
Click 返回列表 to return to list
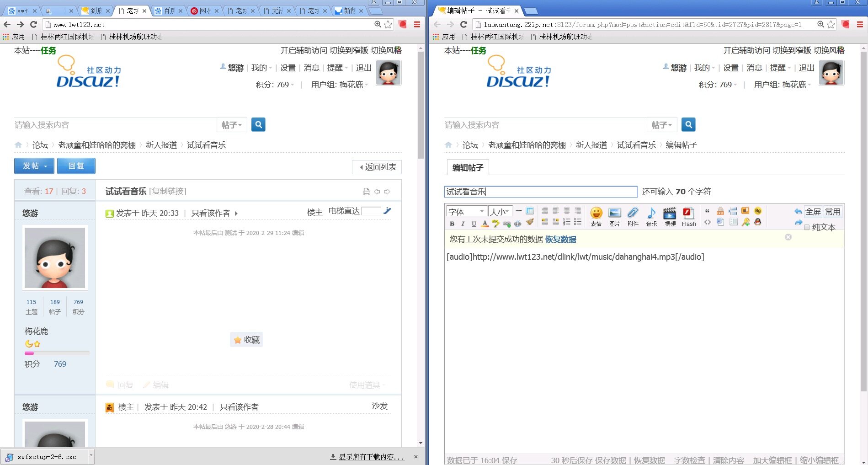(377, 167)
